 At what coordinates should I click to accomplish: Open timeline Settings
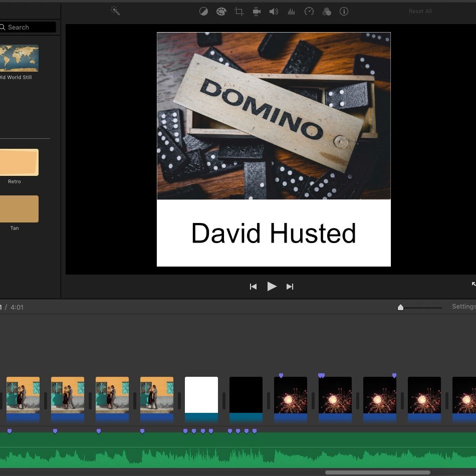tap(463, 307)
